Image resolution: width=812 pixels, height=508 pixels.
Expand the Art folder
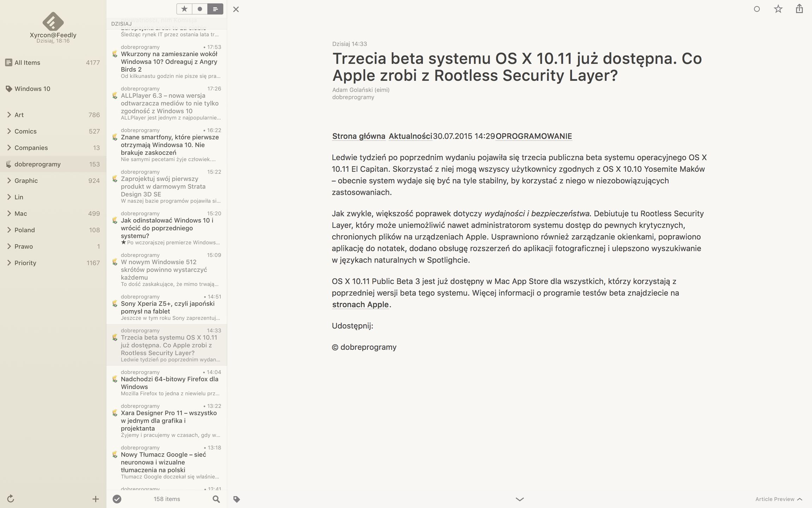point(9,115)
